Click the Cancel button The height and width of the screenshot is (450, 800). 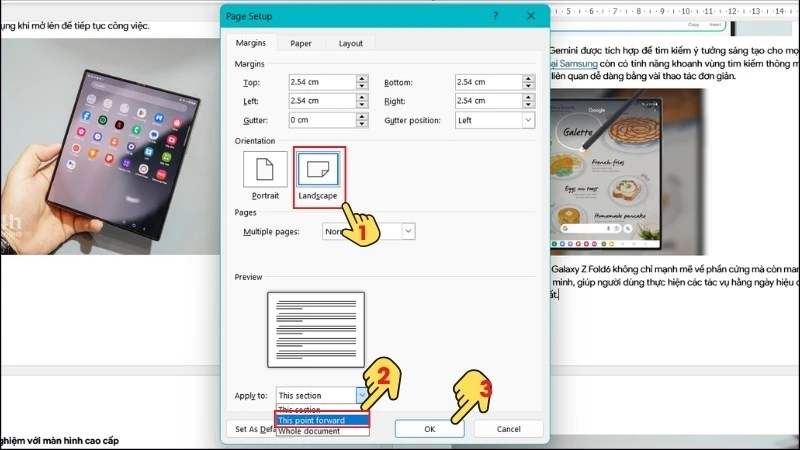[509, 429]
